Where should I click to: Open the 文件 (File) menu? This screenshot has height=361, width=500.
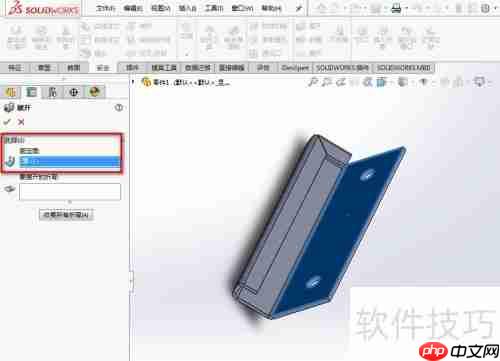[105, 8]
